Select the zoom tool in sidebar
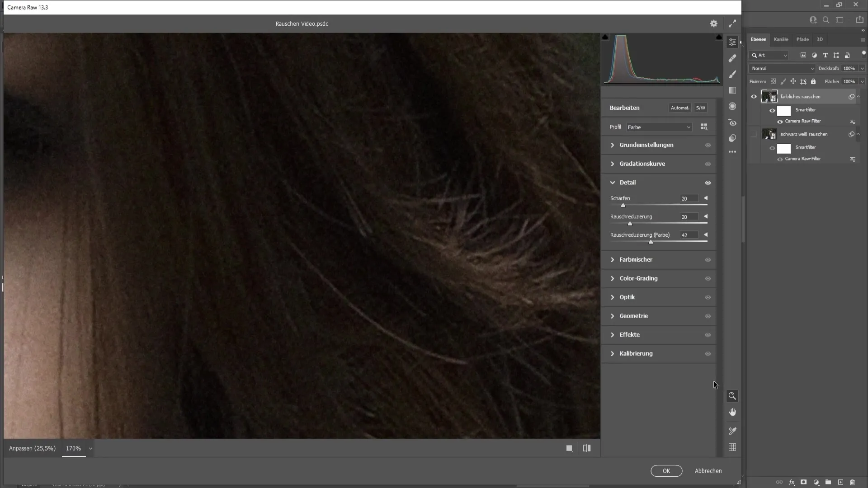Viewport: 868px width, 488px height. click(732, 396)
